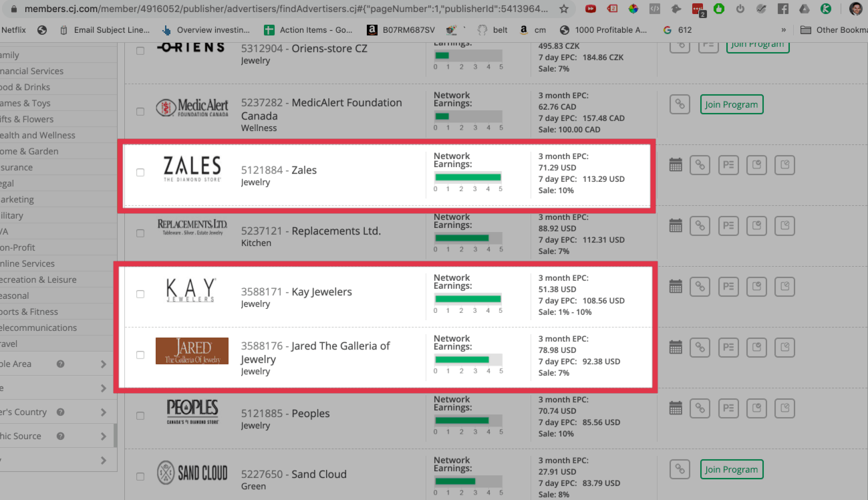Tick the Replacements Ltd. checkbox

tap(140, 233)
